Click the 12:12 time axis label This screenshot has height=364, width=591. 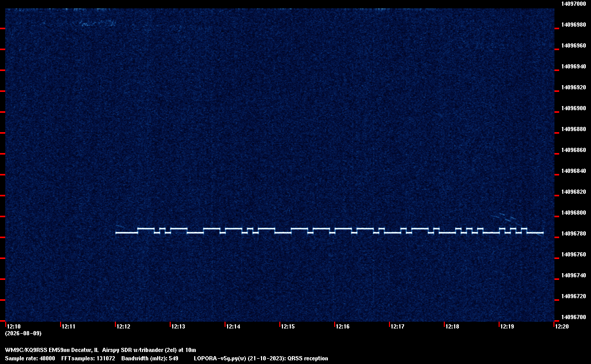pos(124,326)
